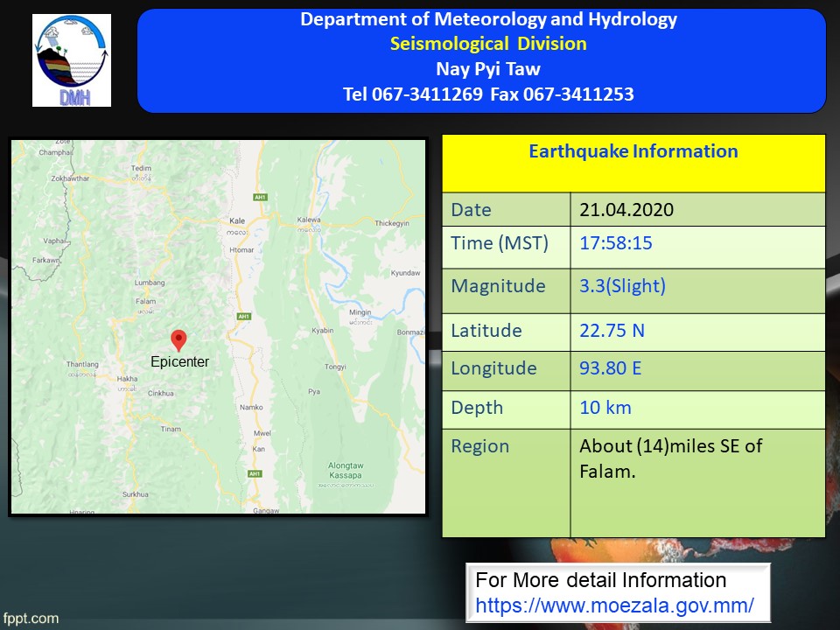840x630 pixels.
Task: Click the time value 17:58:15
Action: (x=616, y=243)
